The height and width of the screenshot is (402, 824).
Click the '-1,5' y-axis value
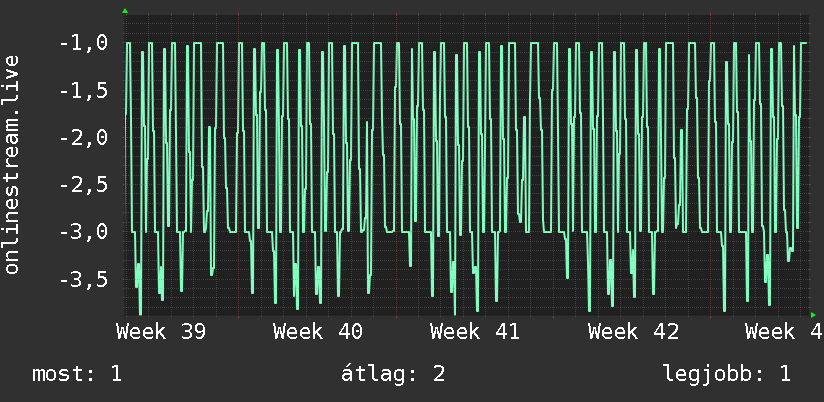click(84, 90)
